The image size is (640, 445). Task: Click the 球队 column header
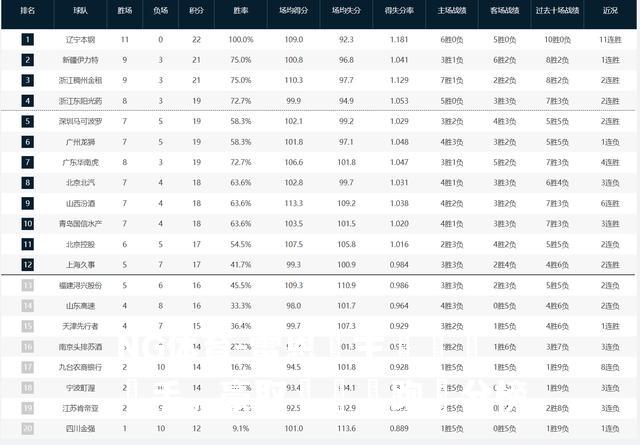80,11
